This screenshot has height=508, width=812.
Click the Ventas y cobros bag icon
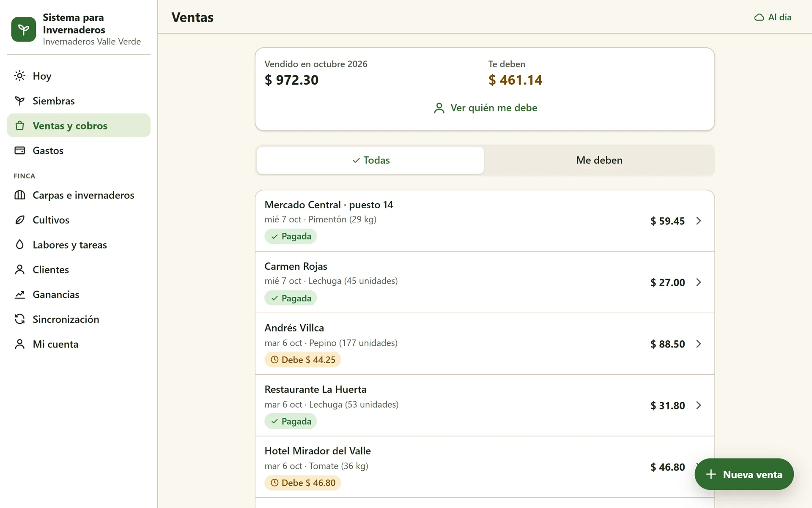click(19, 126)
